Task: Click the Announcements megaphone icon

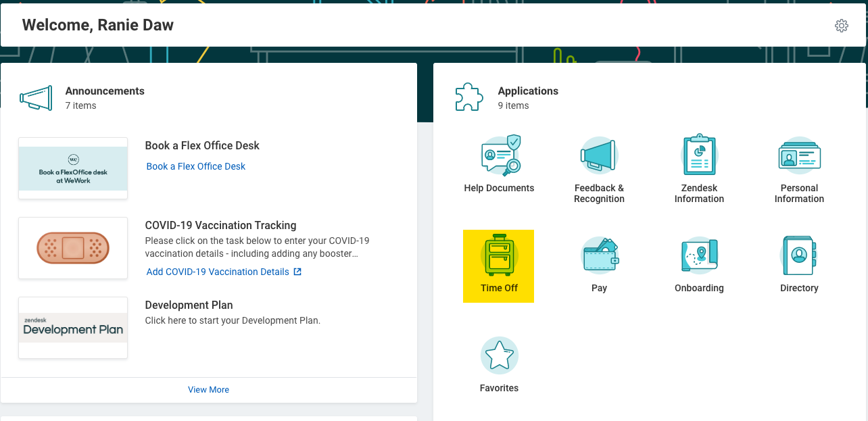Action: click(35, 97)
